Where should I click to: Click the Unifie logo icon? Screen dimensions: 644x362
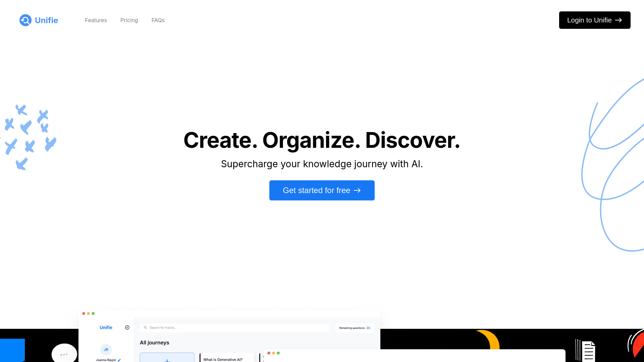pos(25,20)
